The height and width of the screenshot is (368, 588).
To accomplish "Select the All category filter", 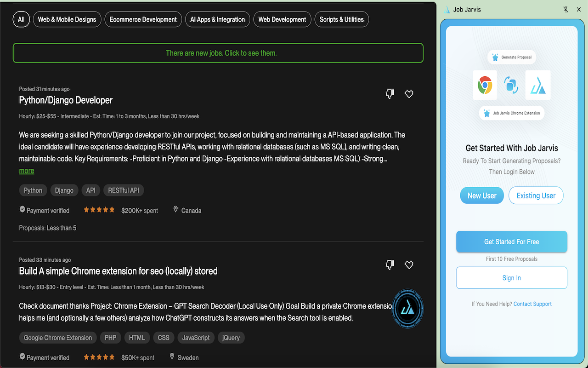I will click(21, 19).
